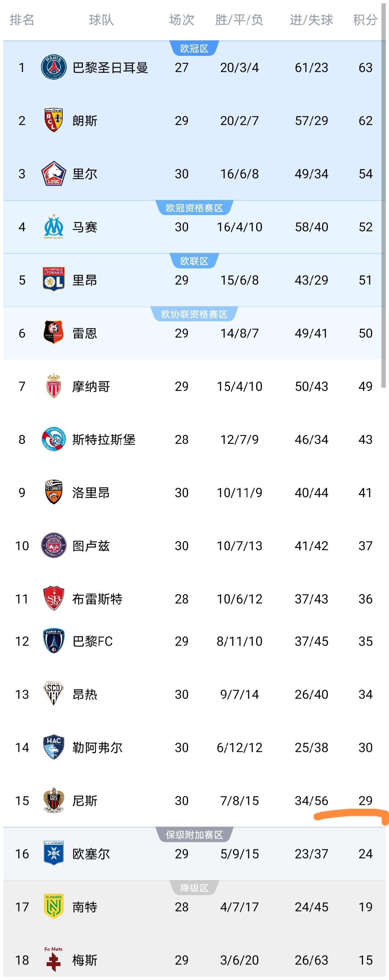This screenshot has height=980, width=389.
Task: Tap the Marseille club logo
Action: tap(54, 227)
